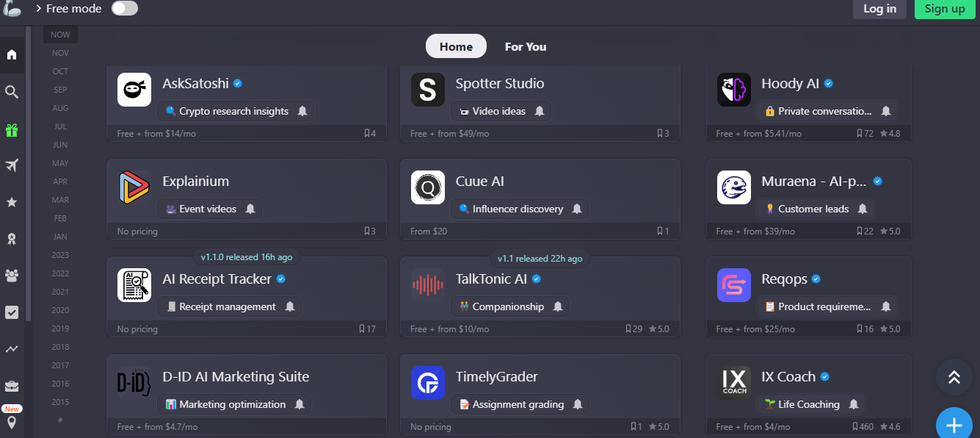This screenshot has width=980, height=438.
Task: Open the TalkTonic AI title link
Action: pos(492,279)
